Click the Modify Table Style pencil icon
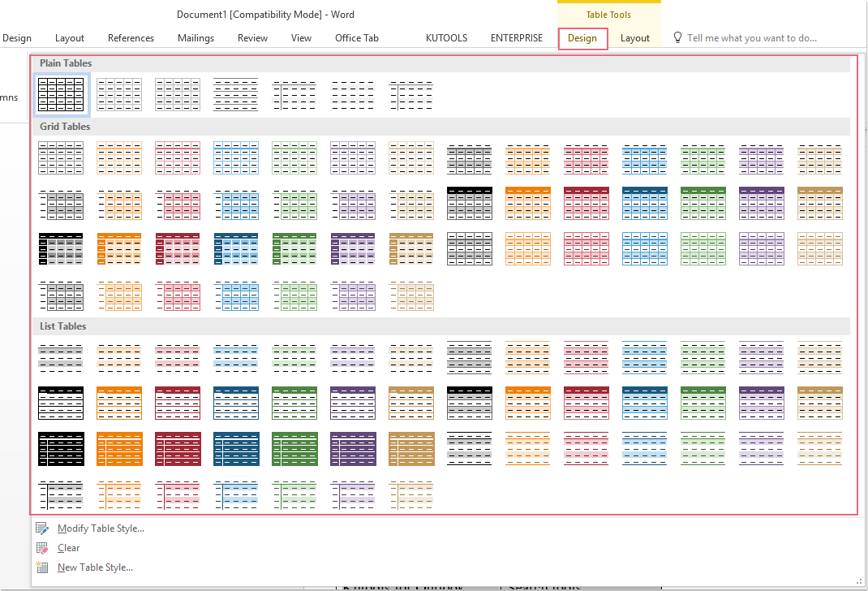Viewport: 868px width, 591px height. click(x=42, y=528)
